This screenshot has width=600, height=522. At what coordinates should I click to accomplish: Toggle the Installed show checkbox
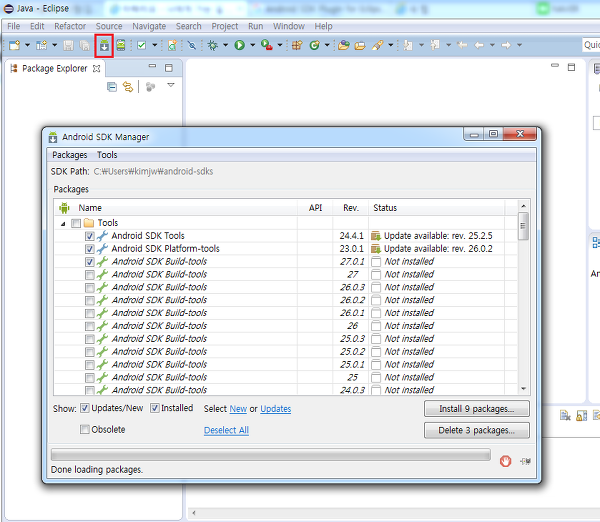pos(155,408)
